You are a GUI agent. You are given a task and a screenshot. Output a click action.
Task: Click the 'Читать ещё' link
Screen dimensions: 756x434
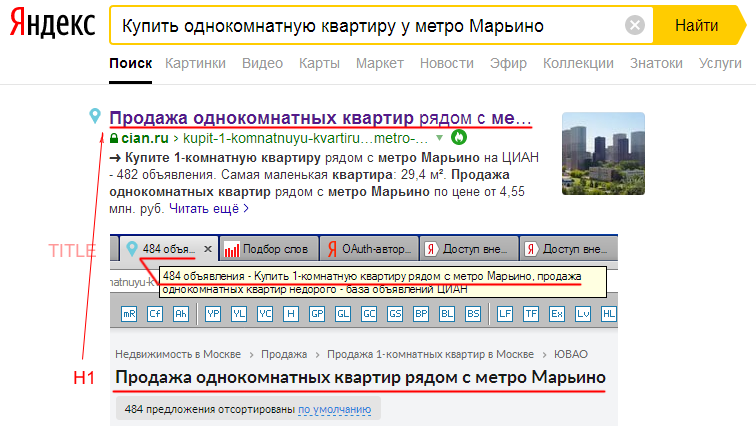[209, 208]
